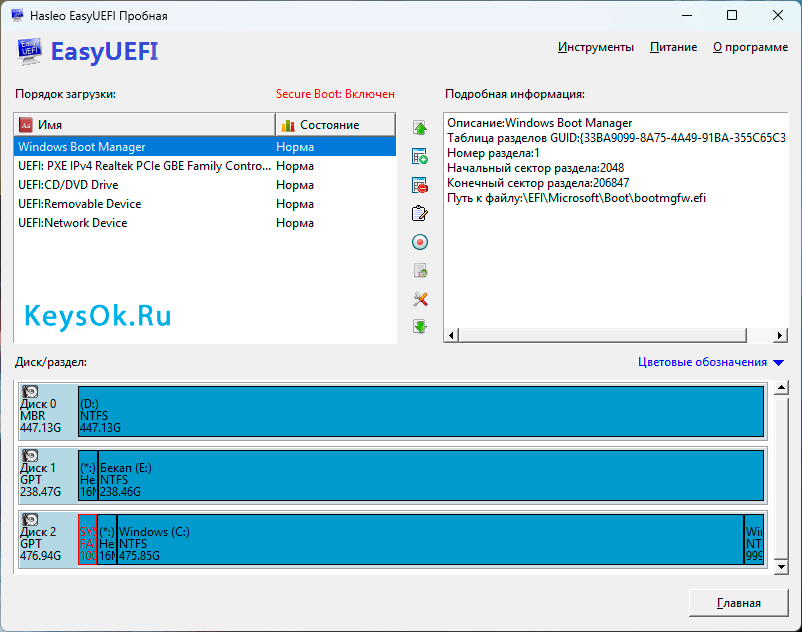802x632 pixels.
Task: Select the Бекап (E:) NTFS partition
Action: (x=431, y=476)
